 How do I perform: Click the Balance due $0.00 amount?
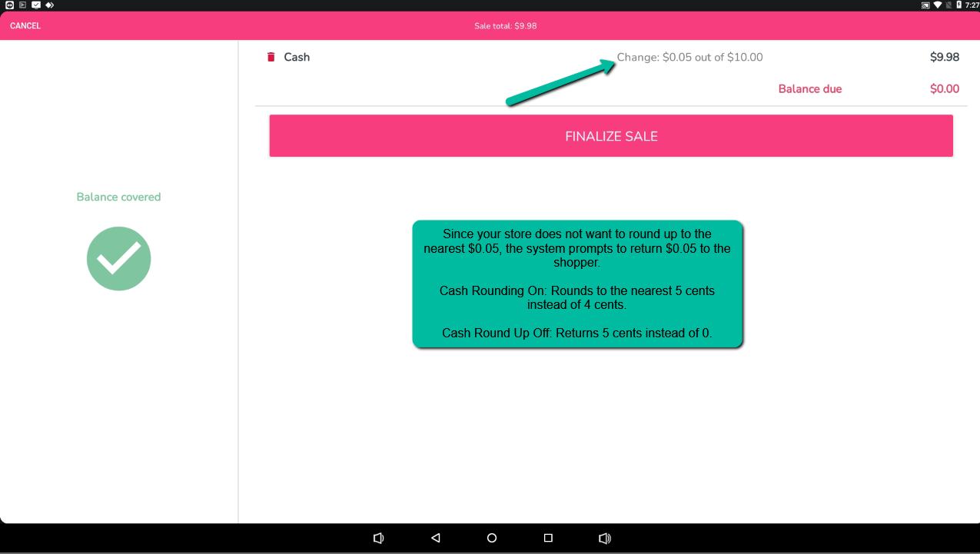pyautogui.click(x=944, y=89)
